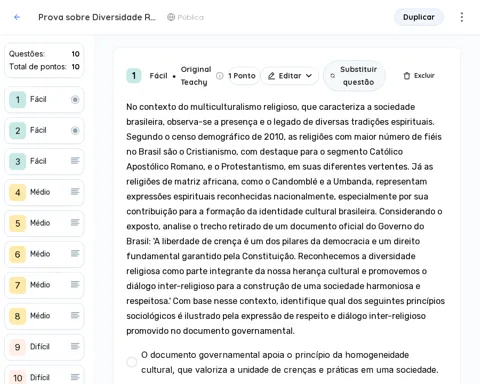This screenshot has width=480, height=384.
Task: Open question 9 Difícil in sidebar
Action: 44,347
